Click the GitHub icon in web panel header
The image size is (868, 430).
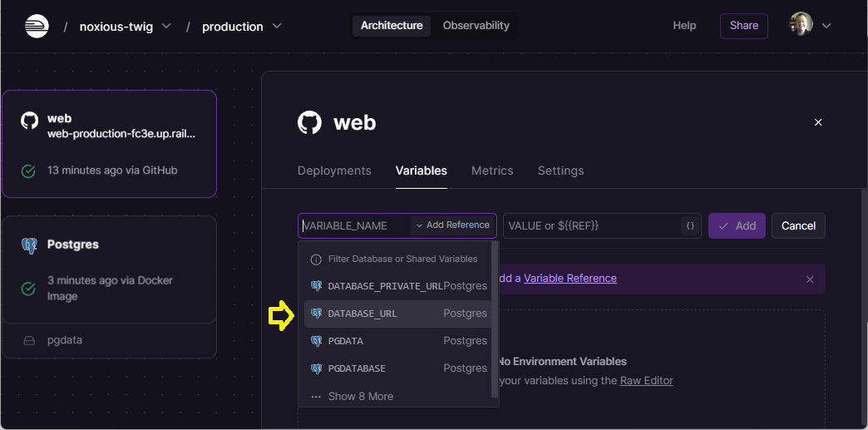(309, 123)
